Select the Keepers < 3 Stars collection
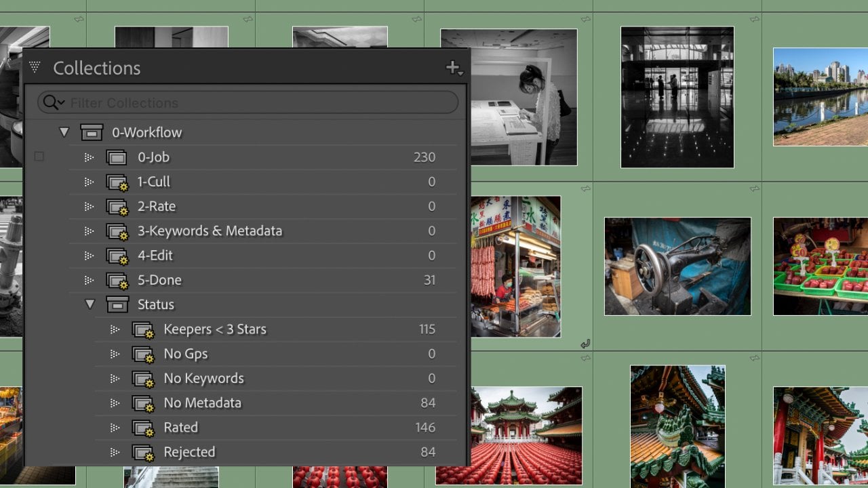 215,329
